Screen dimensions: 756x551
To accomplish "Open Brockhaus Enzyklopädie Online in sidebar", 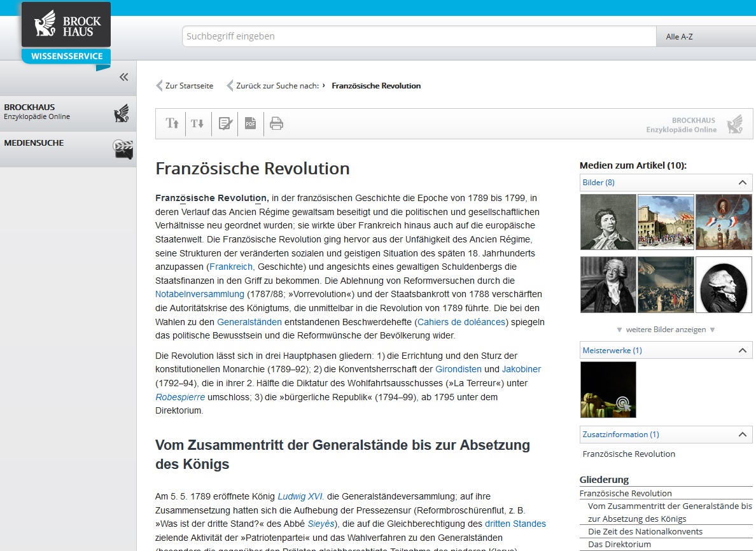I will point(67,113).
